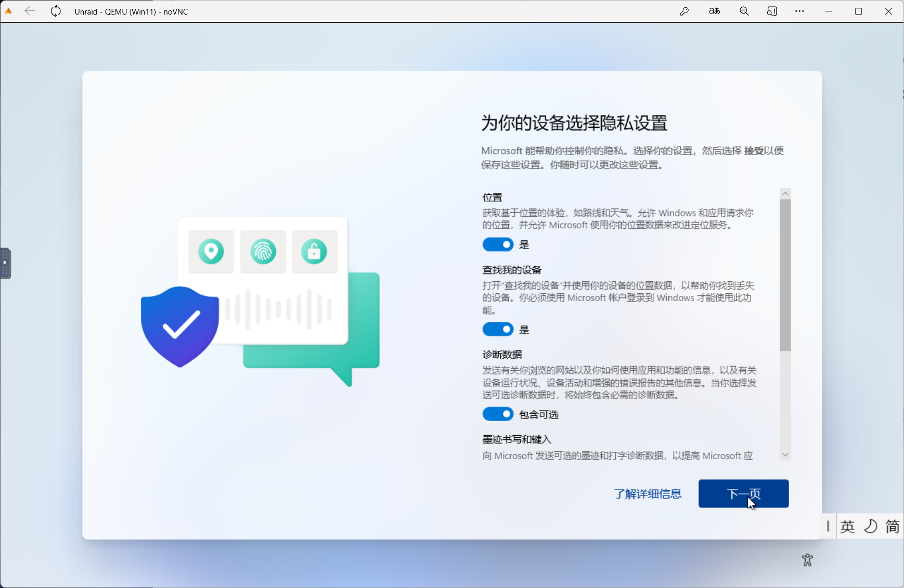Click the translate page icon
904x588 pixels.
pos(715,11)
